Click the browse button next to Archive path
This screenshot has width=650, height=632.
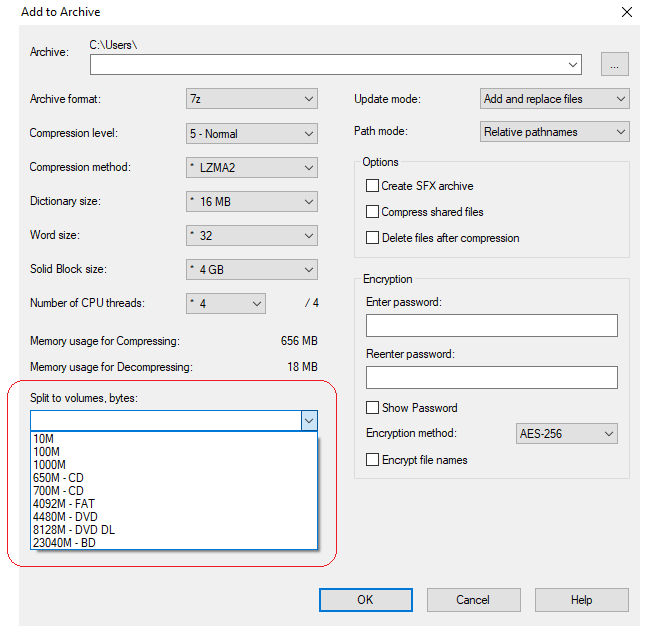click(614, 64)
